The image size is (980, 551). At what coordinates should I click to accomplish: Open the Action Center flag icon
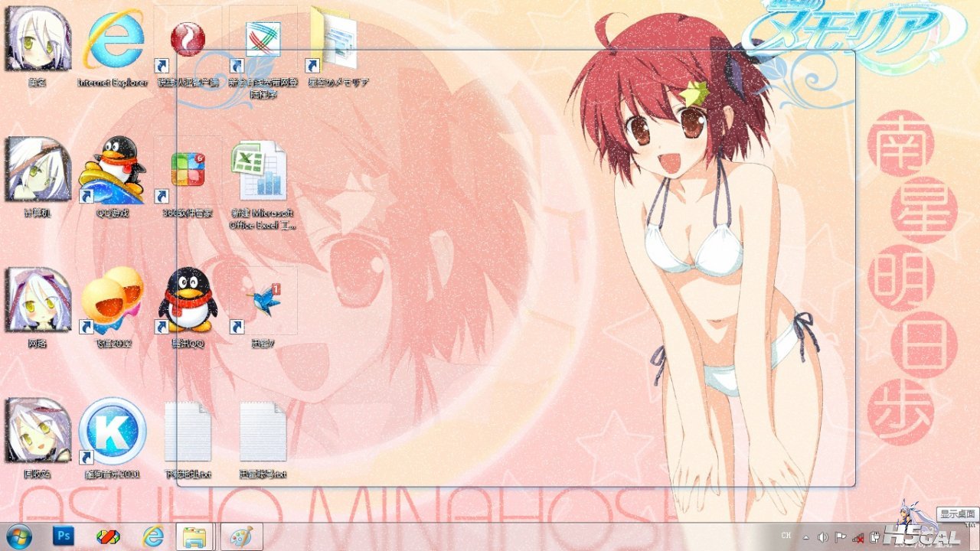pyautogui.click(x=841, y=537)
